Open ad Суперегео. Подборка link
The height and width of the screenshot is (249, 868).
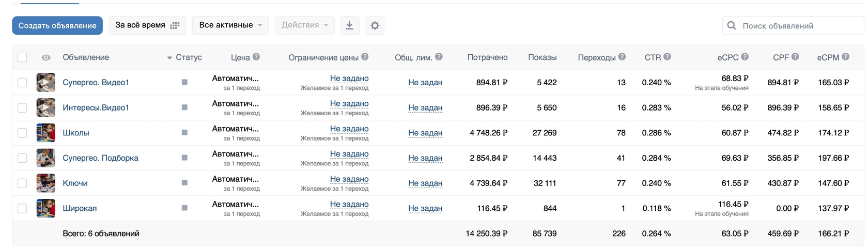100,158
